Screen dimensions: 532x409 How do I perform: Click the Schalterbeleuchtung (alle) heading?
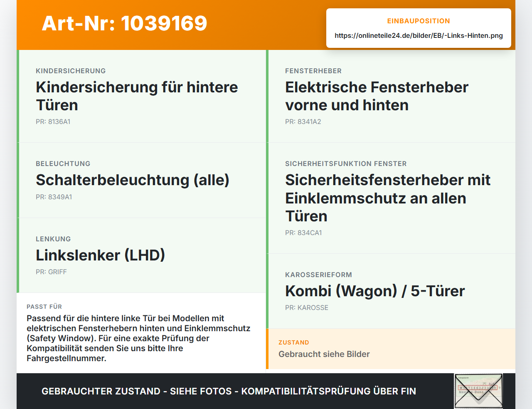pyautogui.click(x=133, y=180)
